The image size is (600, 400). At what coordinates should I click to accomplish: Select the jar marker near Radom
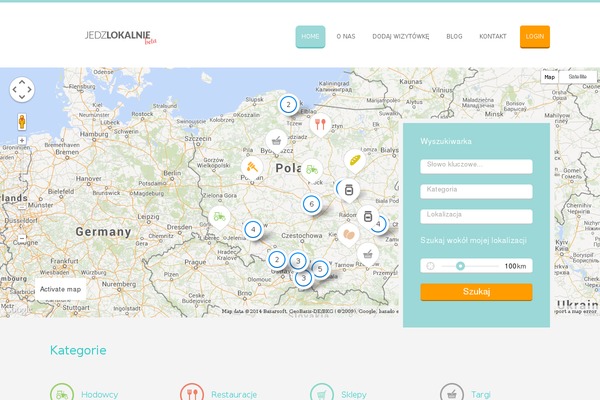[368, 217]
